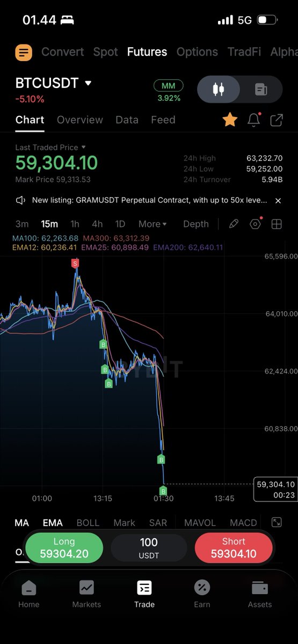
Task: Expand the More timeframes dropdown
Action: 152,224
